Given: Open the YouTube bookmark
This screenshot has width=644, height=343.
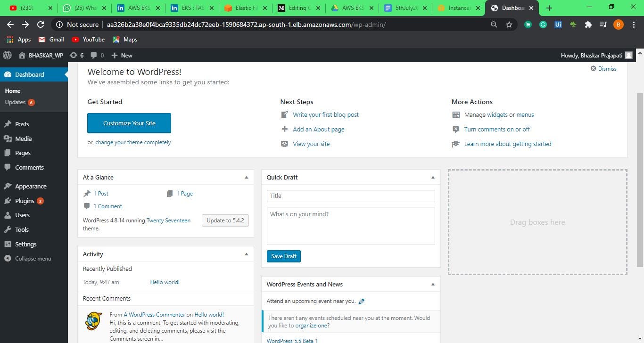Looking at the screenshot, I should coord(88,40).
